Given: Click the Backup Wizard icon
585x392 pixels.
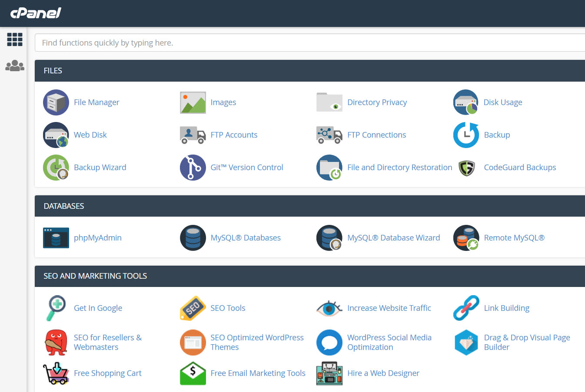Looking at the screenshot, I should tap(56, 168).
